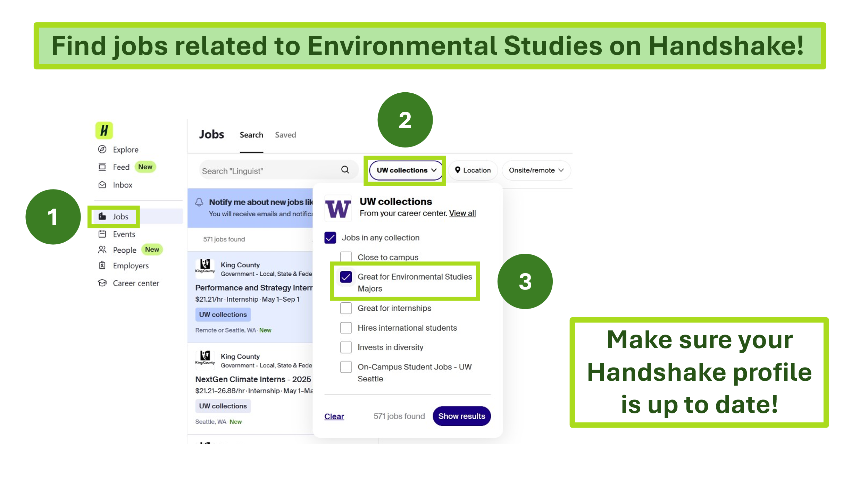
Task: Click the search magnifier icon
Action: pos(345,170)
